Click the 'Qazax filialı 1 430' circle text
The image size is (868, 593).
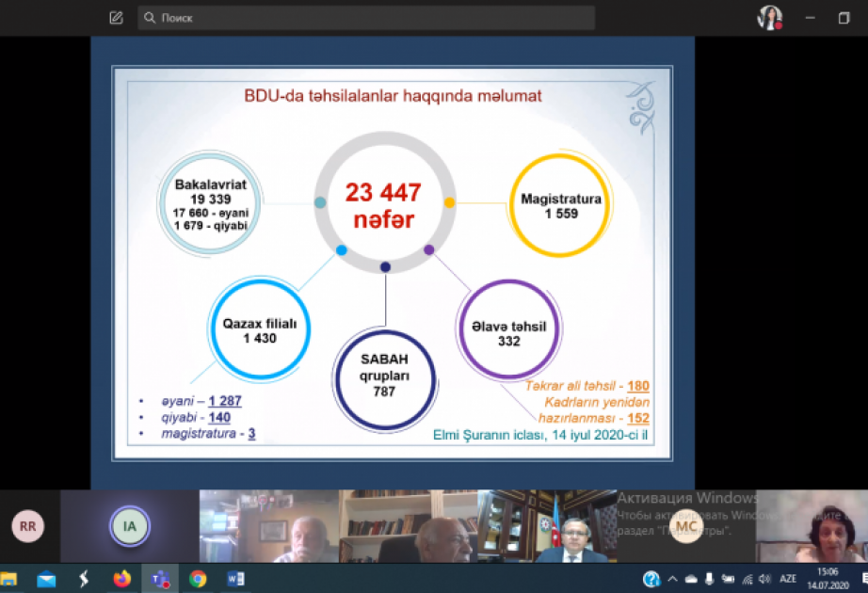pos(260,330)
